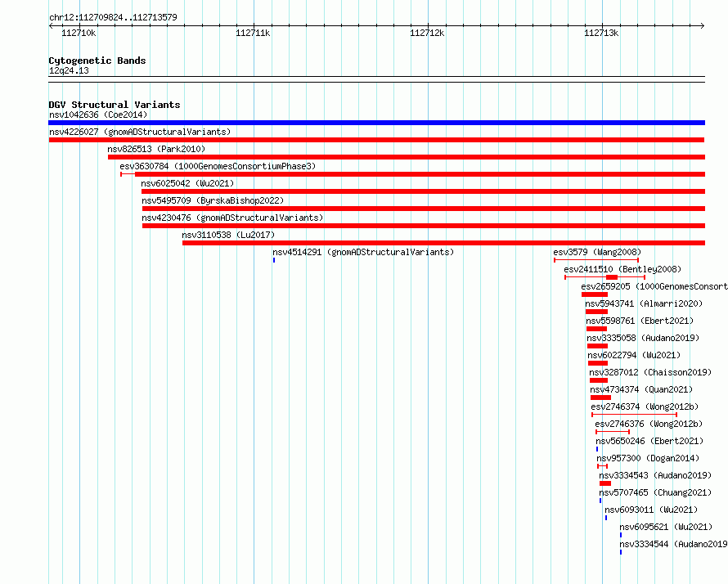Click the thin red line of esv2746376
The height and width of the screenshot is (584, 728).
pos(613,432)
